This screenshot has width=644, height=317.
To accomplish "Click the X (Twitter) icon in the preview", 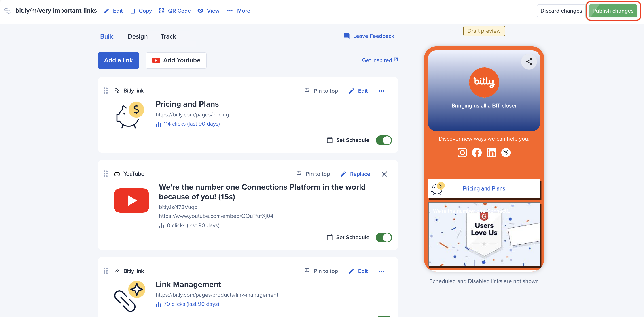I will [x=506, y=153].
